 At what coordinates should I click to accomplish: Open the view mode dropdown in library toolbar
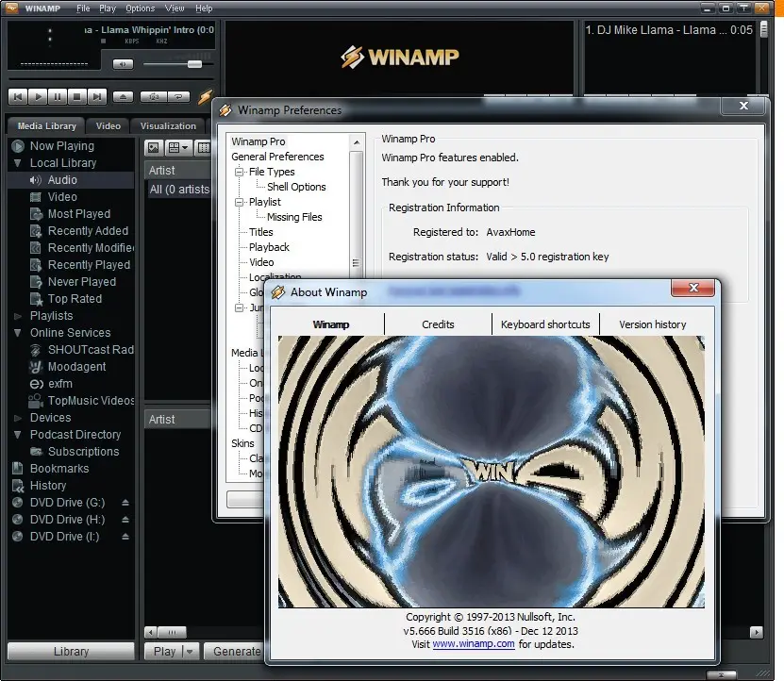tap(178, 147)
